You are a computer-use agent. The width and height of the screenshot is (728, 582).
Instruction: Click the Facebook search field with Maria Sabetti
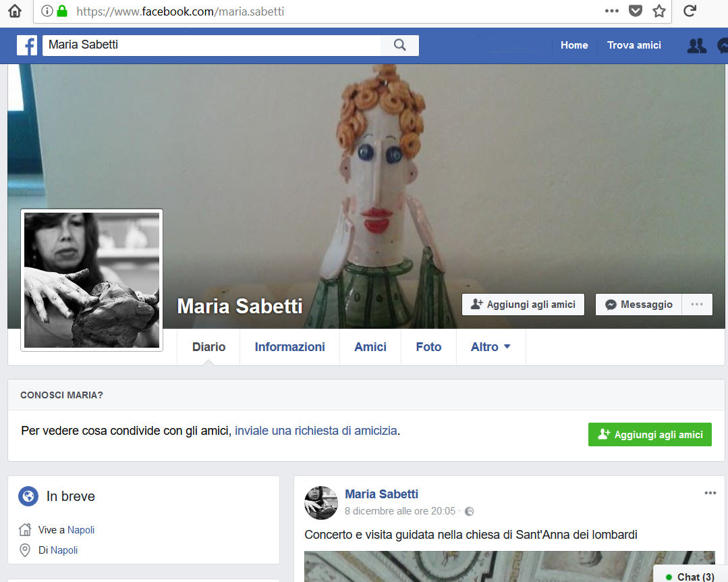tap(212, 45)
